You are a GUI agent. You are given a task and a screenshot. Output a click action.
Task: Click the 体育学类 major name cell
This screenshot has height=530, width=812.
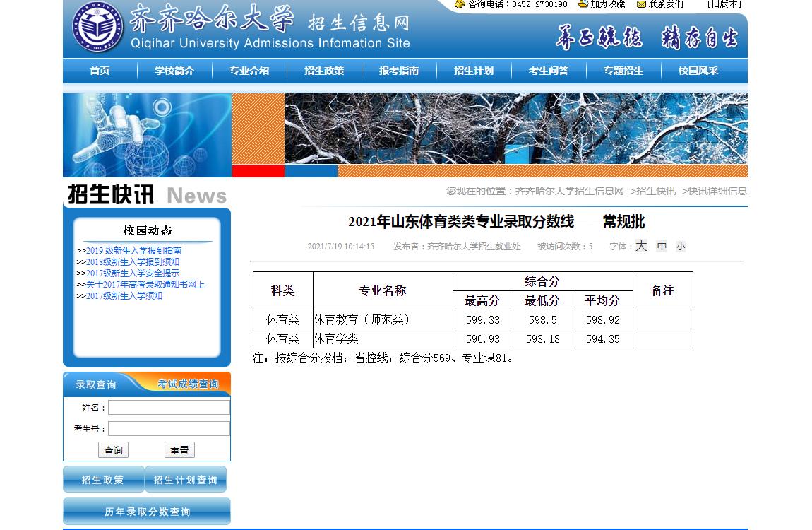[x=383, y=338]
